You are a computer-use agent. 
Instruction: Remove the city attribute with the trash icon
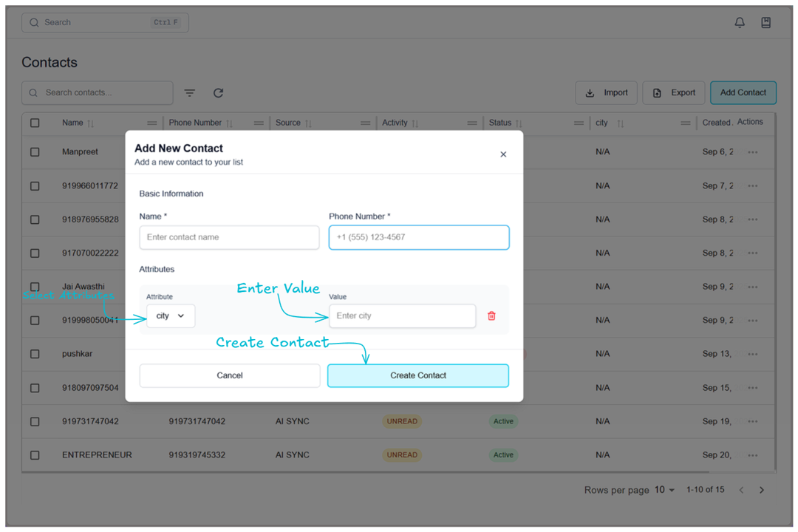[491, 316]
